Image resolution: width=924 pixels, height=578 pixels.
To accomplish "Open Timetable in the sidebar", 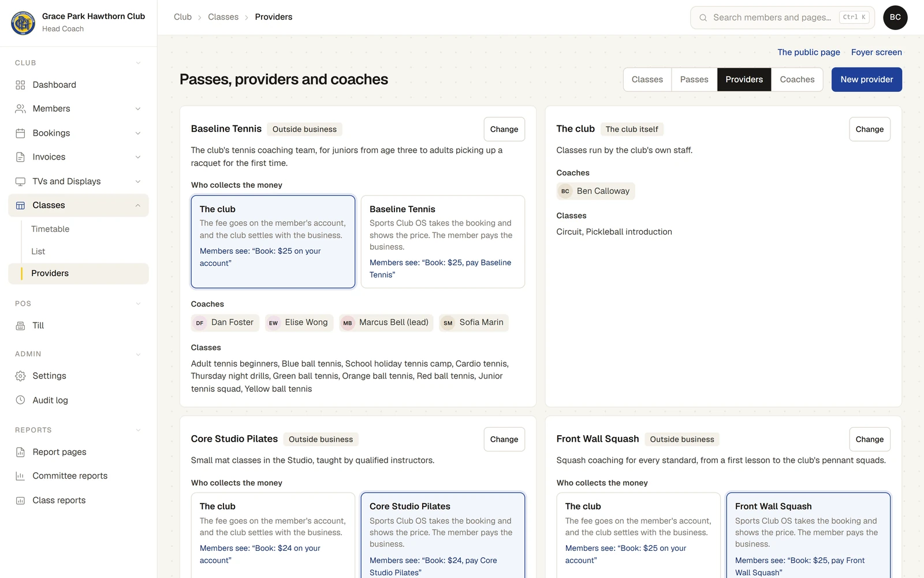I will click(x=50, y=229).
